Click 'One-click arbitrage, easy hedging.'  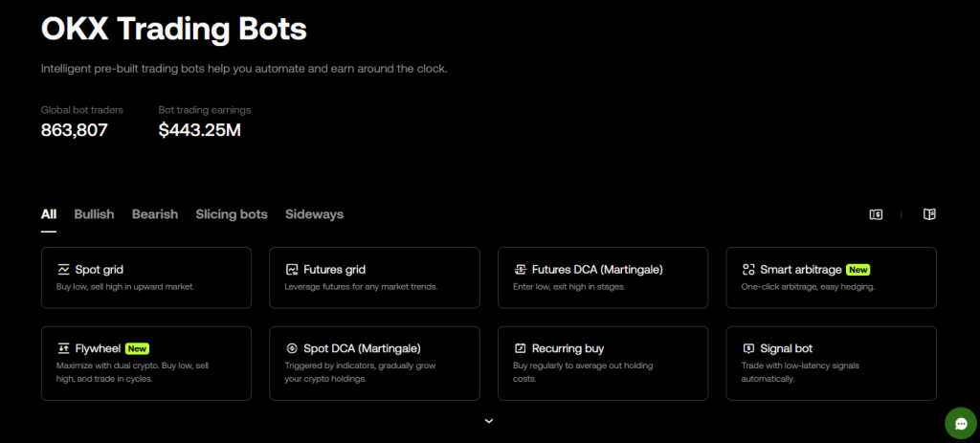pyautogui.click(x=808, y=287)
